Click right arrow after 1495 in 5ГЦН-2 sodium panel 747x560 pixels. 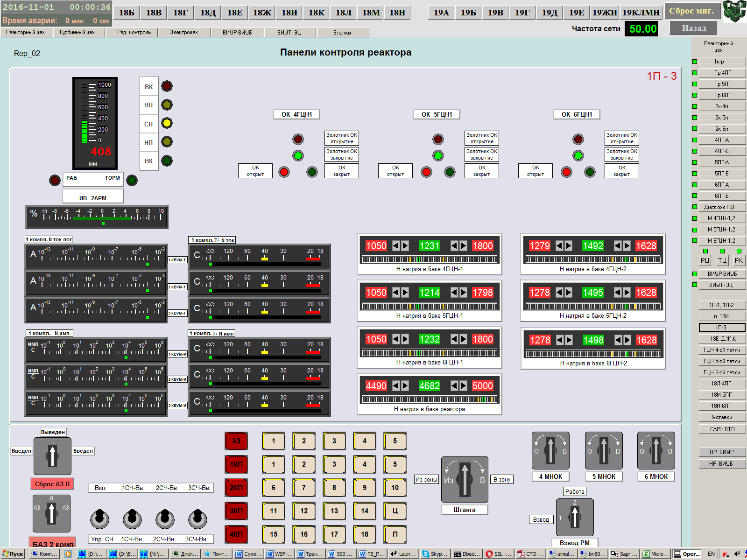pyautogui.click(x=627, y=292)
